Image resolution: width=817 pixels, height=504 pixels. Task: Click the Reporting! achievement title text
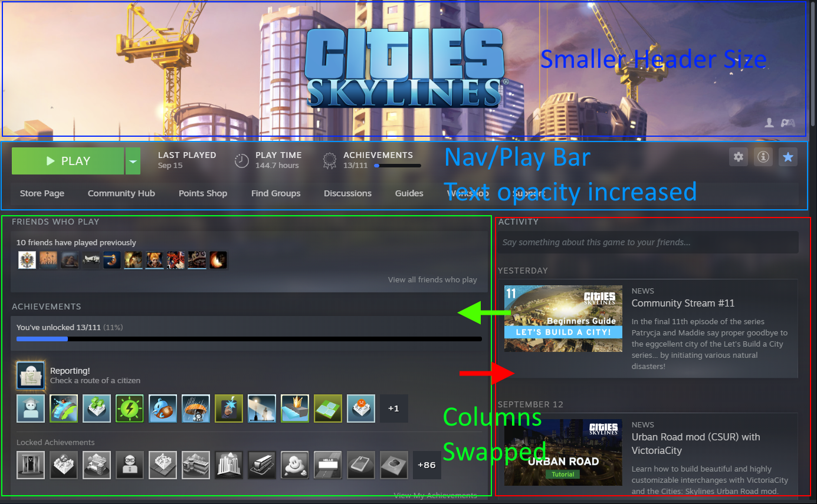70,371
